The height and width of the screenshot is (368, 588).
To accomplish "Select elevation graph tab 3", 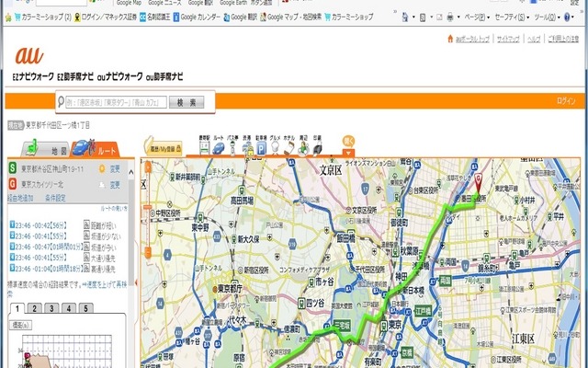I will click(x=51, y=308).
